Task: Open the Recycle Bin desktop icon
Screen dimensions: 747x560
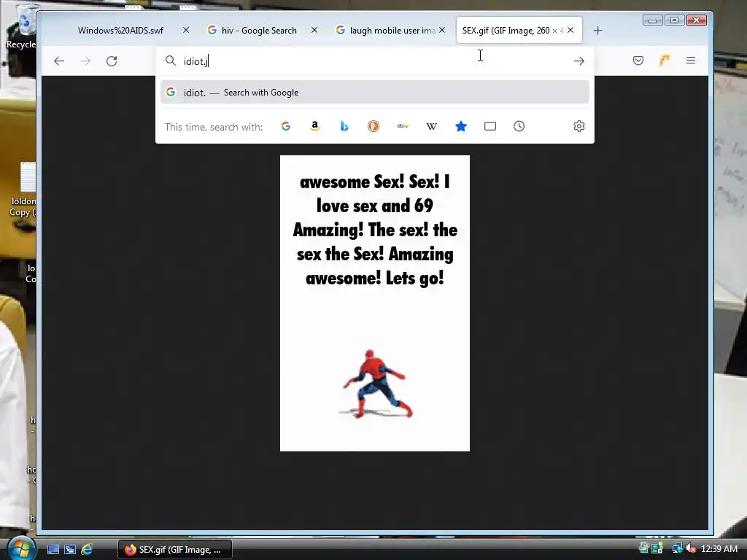Action: coord(24,26)
